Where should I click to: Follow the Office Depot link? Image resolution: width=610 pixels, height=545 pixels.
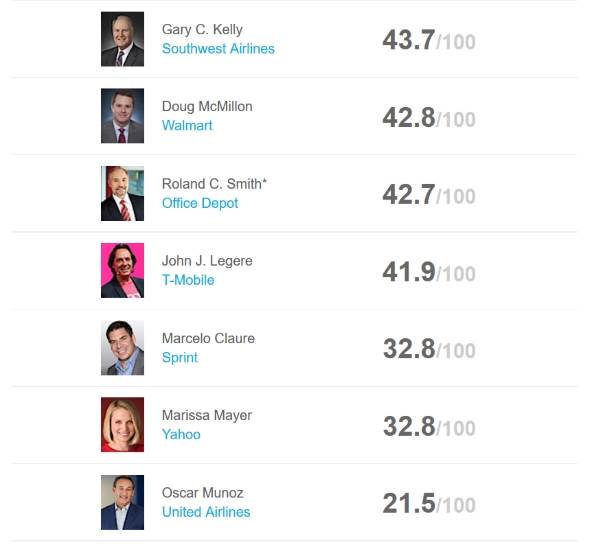tap(200, 203)
